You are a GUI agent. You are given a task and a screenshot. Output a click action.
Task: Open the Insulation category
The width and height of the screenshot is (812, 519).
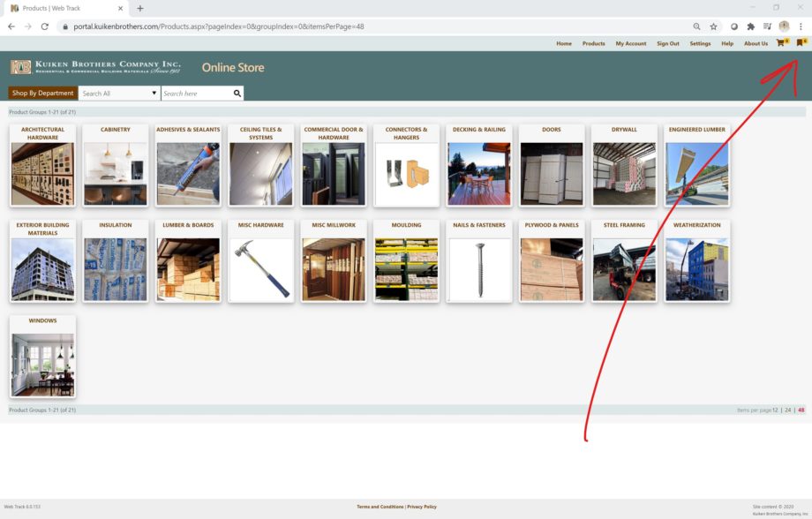pos(116,261)
